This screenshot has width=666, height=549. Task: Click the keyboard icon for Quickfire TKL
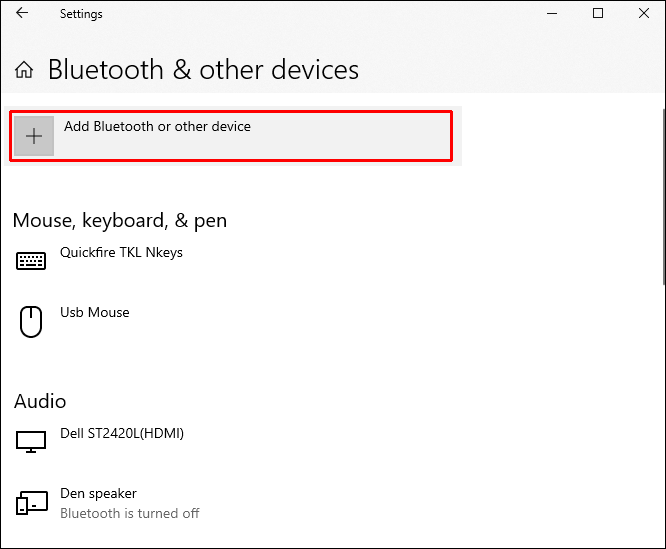[31, 261]
